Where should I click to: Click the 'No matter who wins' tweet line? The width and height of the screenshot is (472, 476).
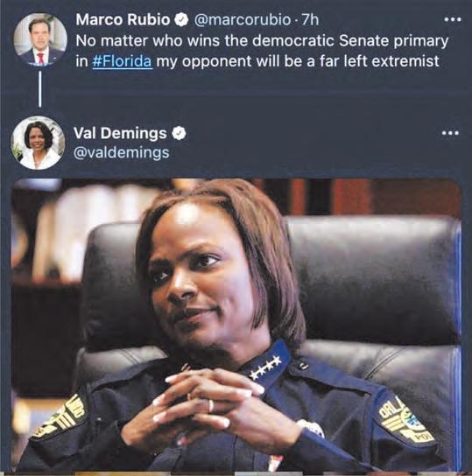(262, 41)
